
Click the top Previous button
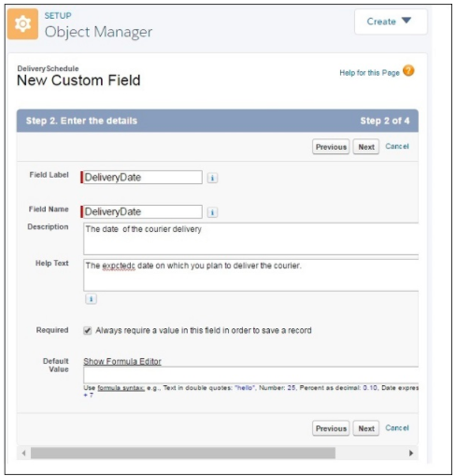click(331, 147)
